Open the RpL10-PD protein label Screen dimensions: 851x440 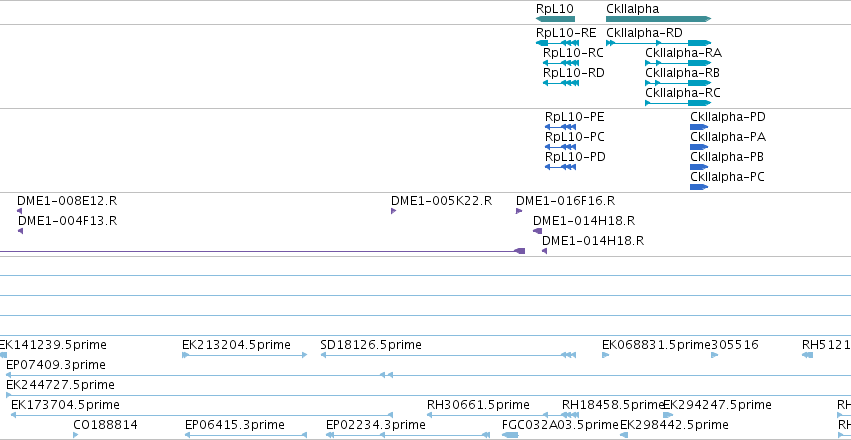575,157
